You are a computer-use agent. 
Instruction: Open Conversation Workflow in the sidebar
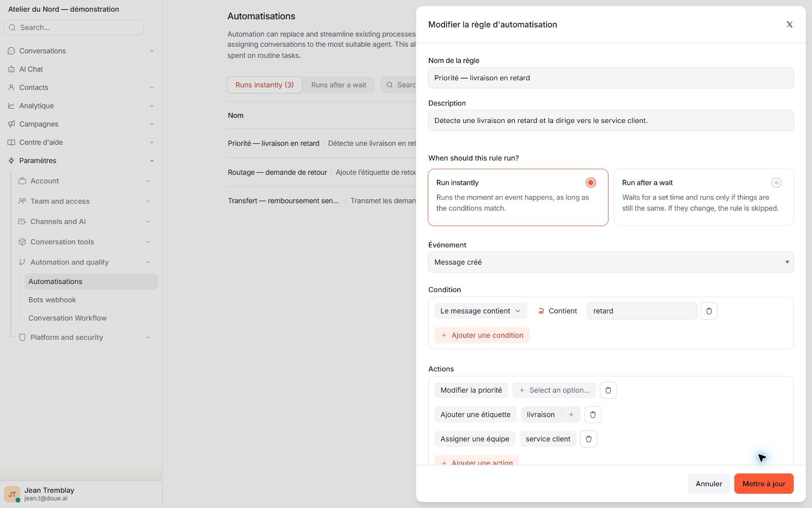pos(67,318)
